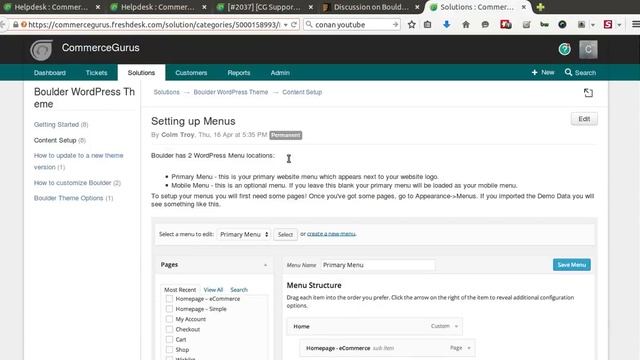Collapse the Pages panel arrow
Viewport: 640px width, 360px height.
pyautogui.click(x=265, y=265)
